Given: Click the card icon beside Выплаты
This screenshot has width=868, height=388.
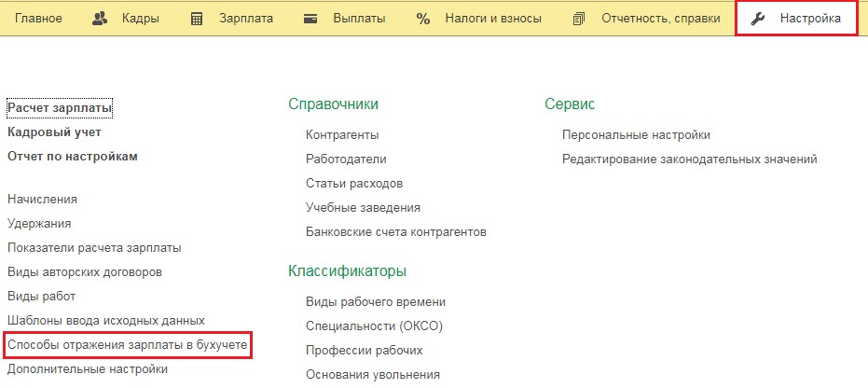Looking at the screenshot, I should click(x=311, y=19).
